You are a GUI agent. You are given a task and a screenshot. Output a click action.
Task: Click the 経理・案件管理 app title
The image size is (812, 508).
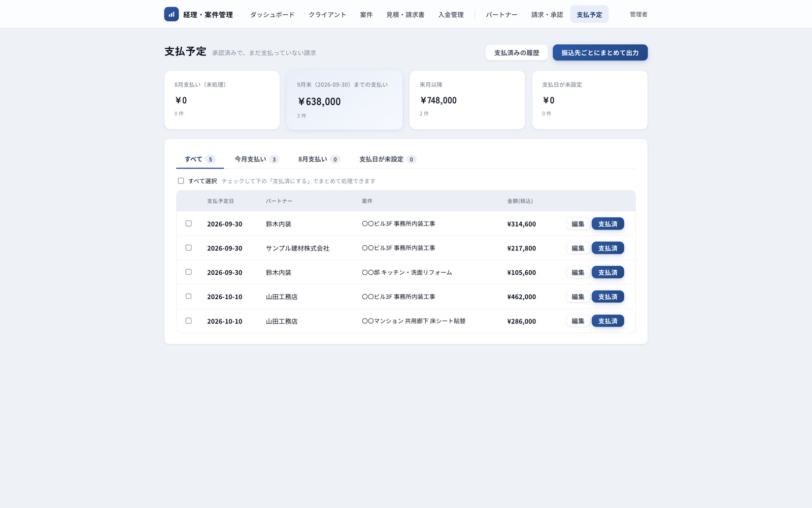208,15
